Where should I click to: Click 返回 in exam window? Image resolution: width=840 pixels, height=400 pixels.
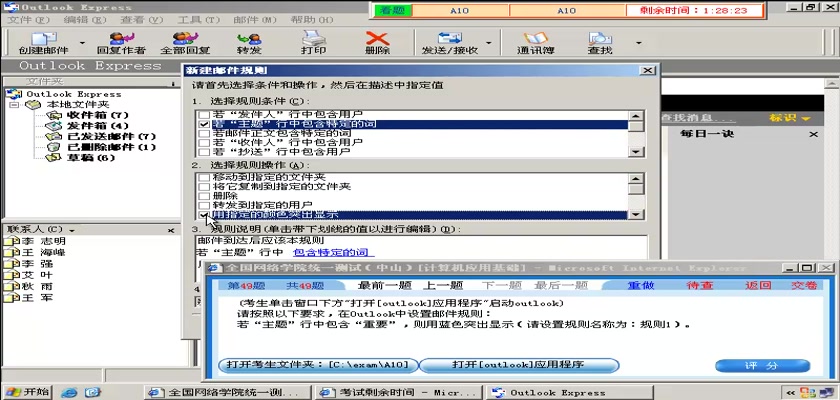point(758,285)
